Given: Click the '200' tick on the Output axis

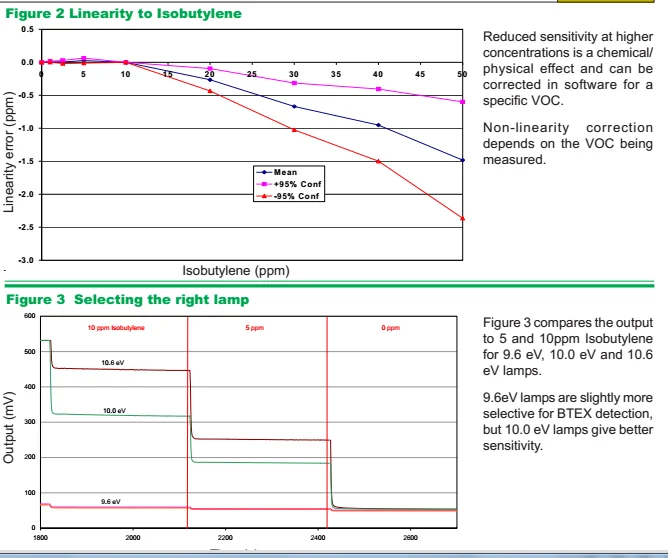Looking at the screenshot, I should [x=30, y=457].
